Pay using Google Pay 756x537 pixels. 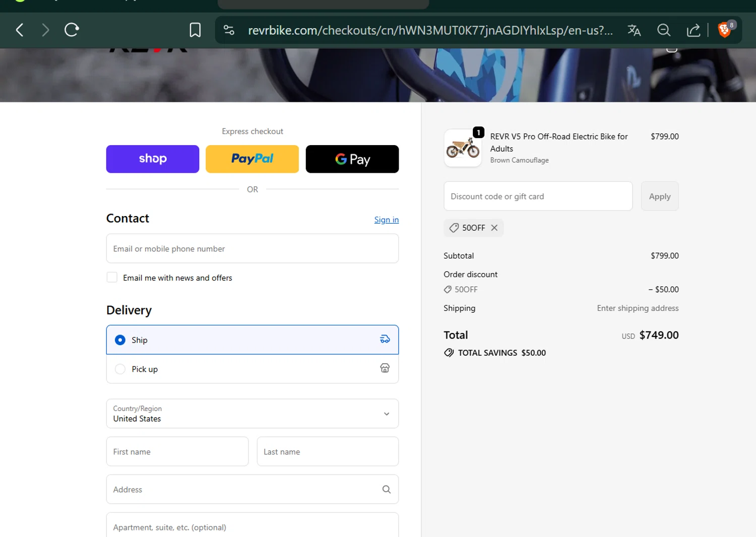(352, 159)
